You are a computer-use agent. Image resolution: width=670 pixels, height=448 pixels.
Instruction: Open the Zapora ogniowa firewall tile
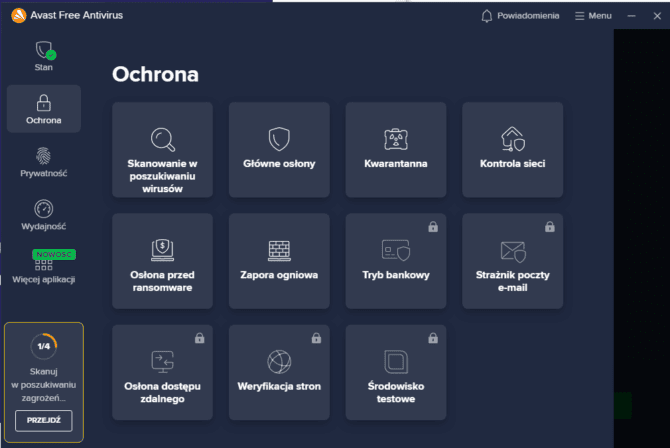(279, 261)
